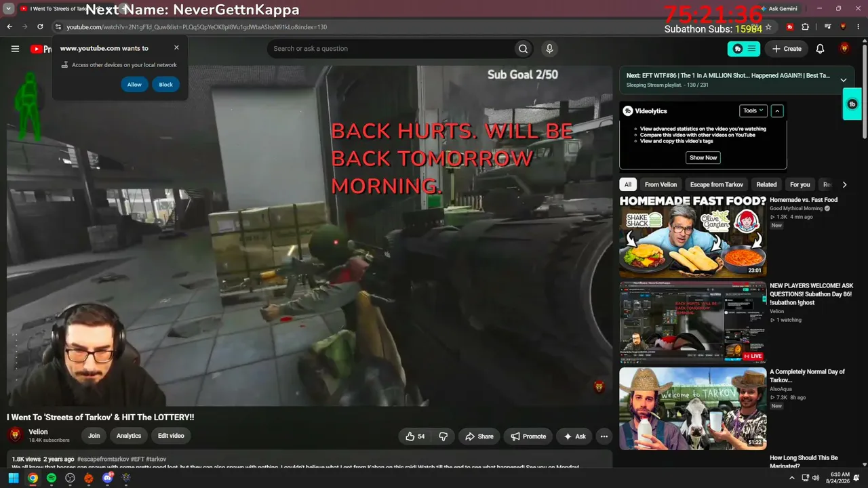This screenshot has width=868, height=488.
Task: Click the YouTube logo
Action: point(41,49)
